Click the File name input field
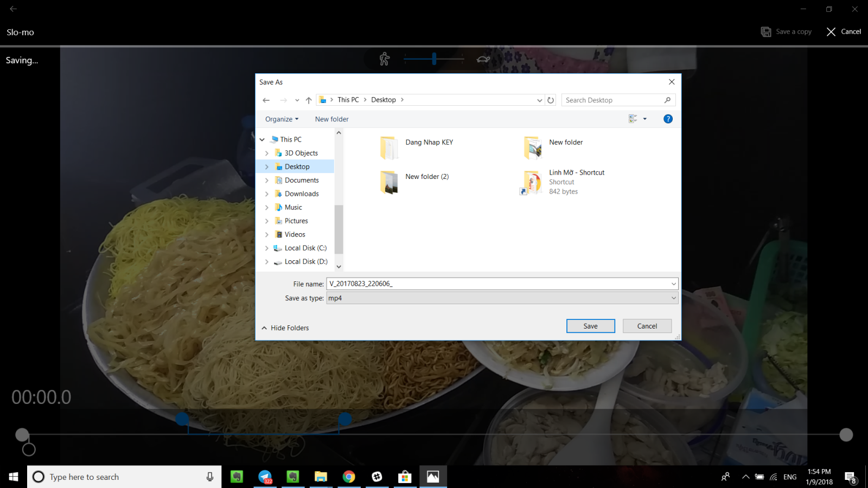Viewport: 868px width, 488px height. [x=502, y=284]
